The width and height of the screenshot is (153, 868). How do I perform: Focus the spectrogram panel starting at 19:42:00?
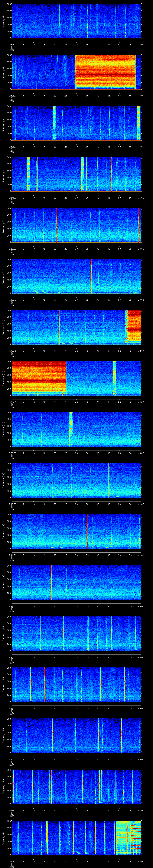click(76, 582)
